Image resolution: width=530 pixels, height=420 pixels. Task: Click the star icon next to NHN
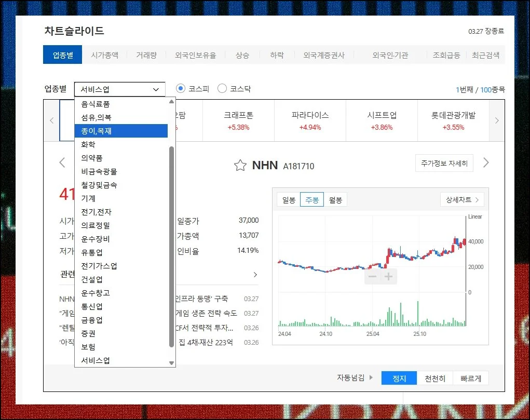click(240, 165)
